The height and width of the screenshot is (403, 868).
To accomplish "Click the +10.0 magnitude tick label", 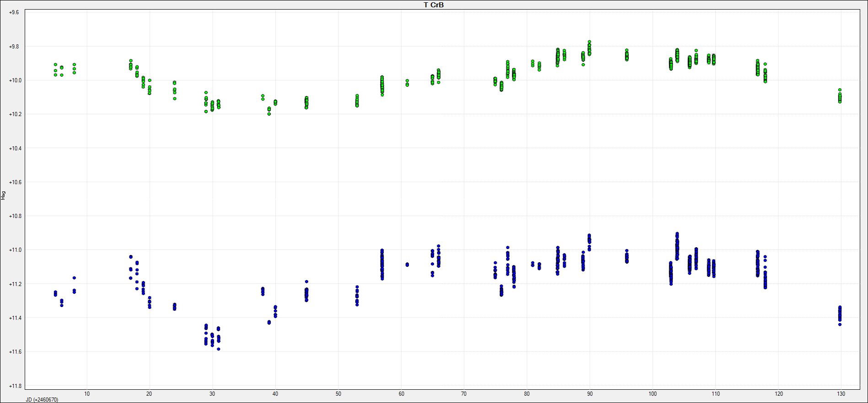I will click(x=15, y=80).
